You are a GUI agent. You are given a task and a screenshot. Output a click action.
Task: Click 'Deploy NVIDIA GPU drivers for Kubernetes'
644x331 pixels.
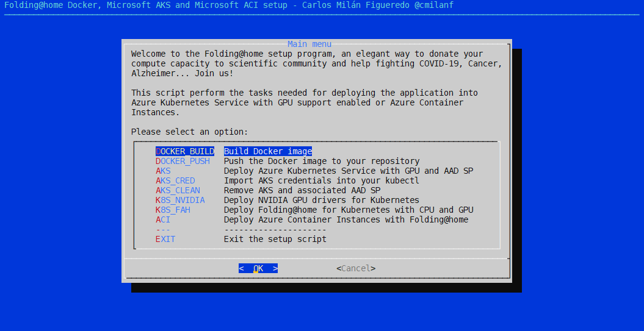(x=322, y=200)
